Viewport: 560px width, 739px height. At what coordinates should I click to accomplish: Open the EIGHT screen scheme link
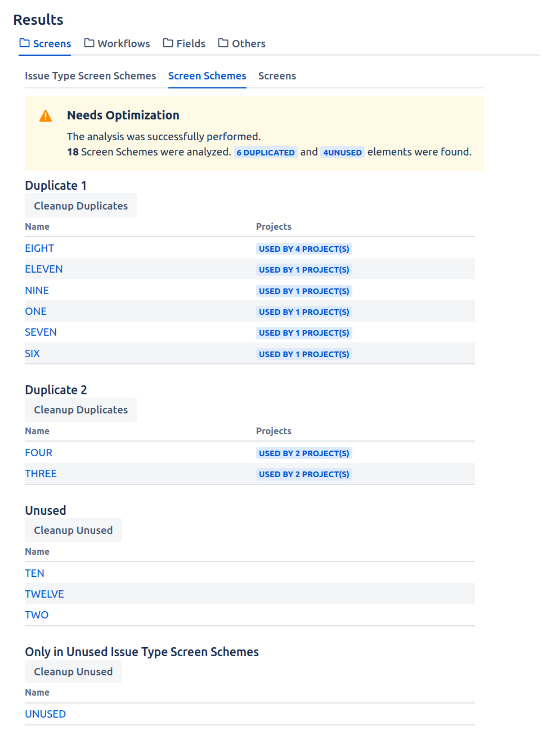coord(39,248)
